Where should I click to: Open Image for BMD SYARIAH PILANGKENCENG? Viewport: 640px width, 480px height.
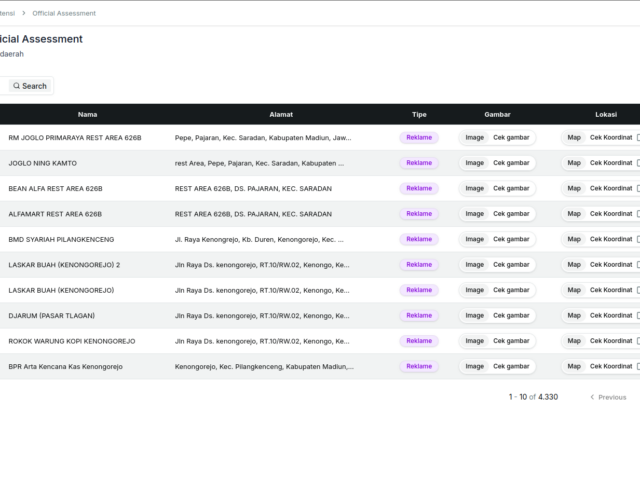pos(474,239)
